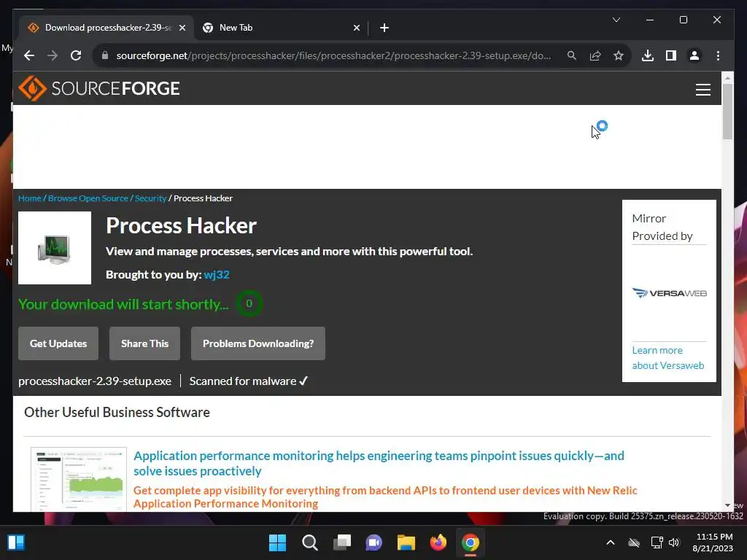This screenshot has height=560, width=747.
Task: Click the scrollbar up arrow
Action: pyautogui.click(x=727, y=77)
